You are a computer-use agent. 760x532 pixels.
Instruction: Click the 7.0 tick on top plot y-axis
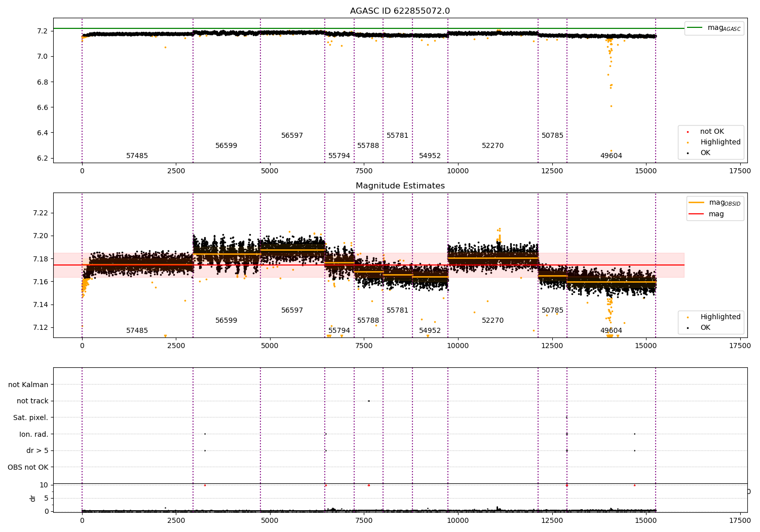pyautogui.click(x=43, y=56)
